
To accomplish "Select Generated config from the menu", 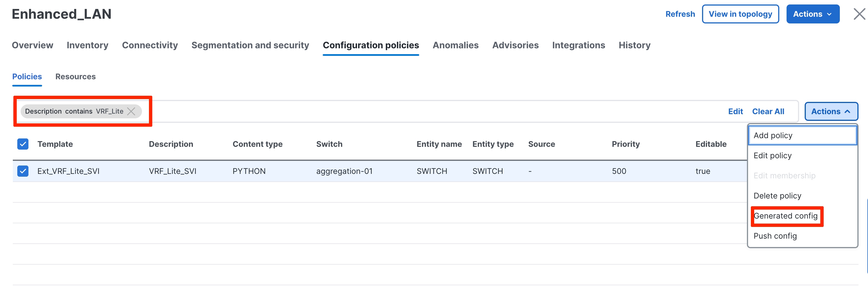I will click(787, 216).
